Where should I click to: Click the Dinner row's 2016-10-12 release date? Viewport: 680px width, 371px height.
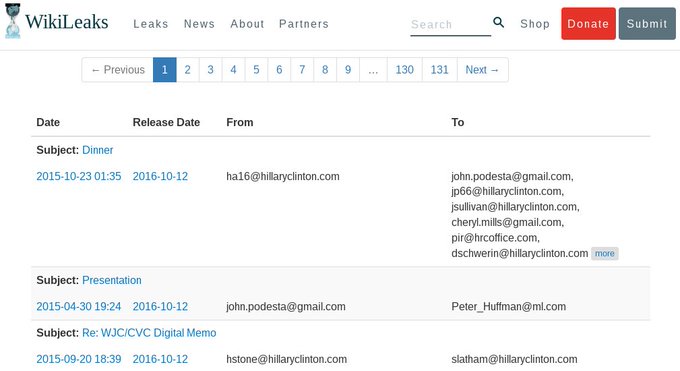[160, 176]
